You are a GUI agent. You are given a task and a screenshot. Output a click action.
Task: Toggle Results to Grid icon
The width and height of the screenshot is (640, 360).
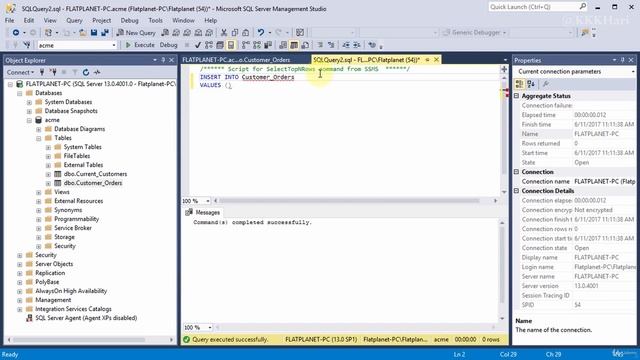[x=294, y=45]
